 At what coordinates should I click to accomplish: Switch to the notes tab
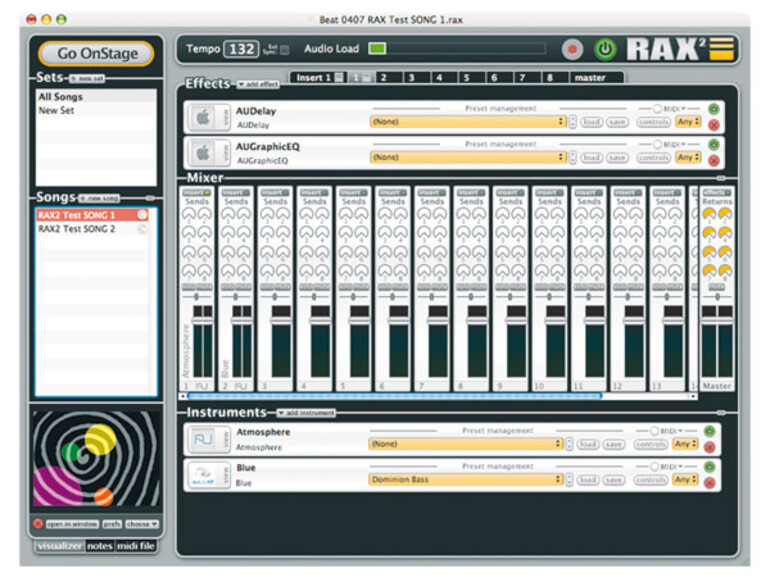(100, 545)
